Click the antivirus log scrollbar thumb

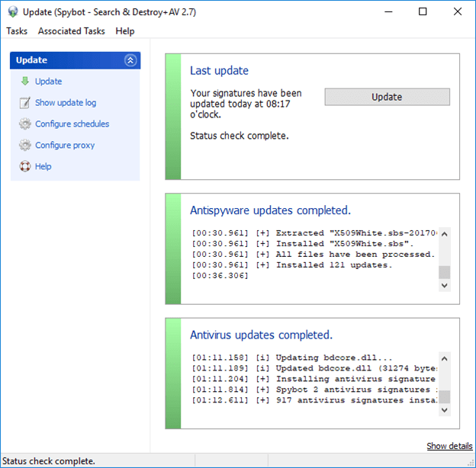pyautogui.click(x=445, y=396)
